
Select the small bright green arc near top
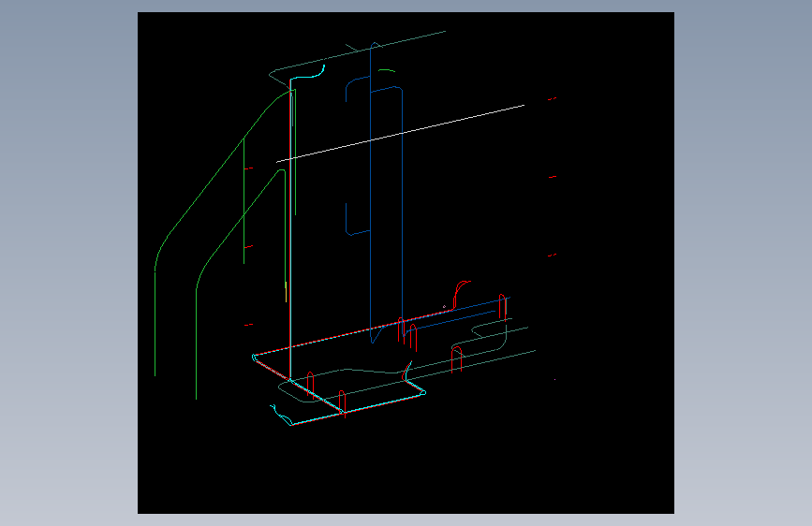coord(387,70)
